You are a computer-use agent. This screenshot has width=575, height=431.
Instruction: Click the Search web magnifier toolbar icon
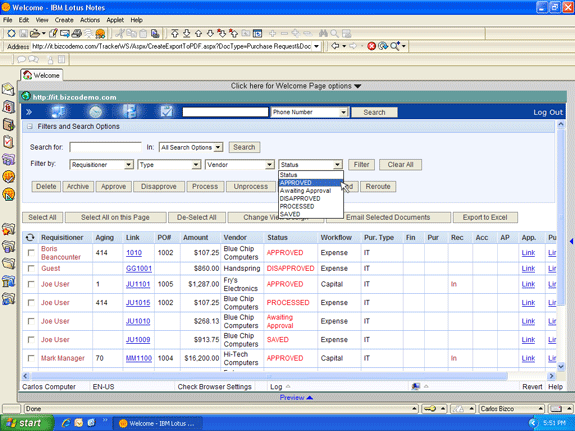(395, 46)
